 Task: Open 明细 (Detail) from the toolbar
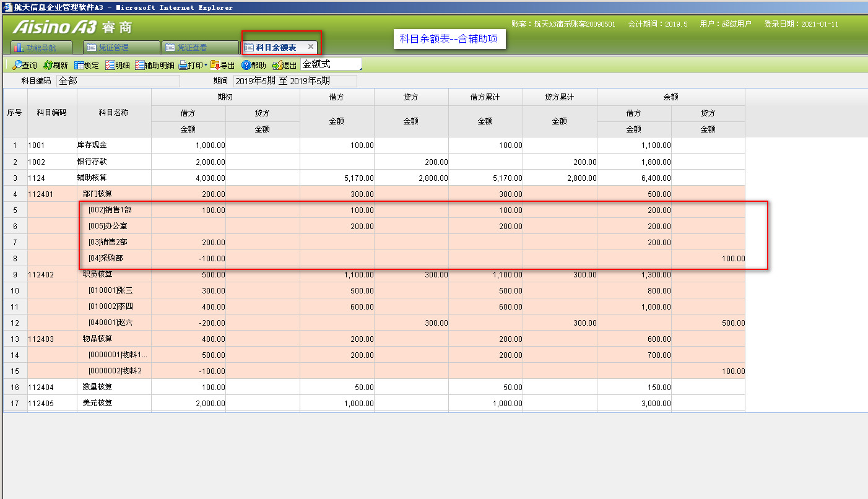(x=110, y=65)
